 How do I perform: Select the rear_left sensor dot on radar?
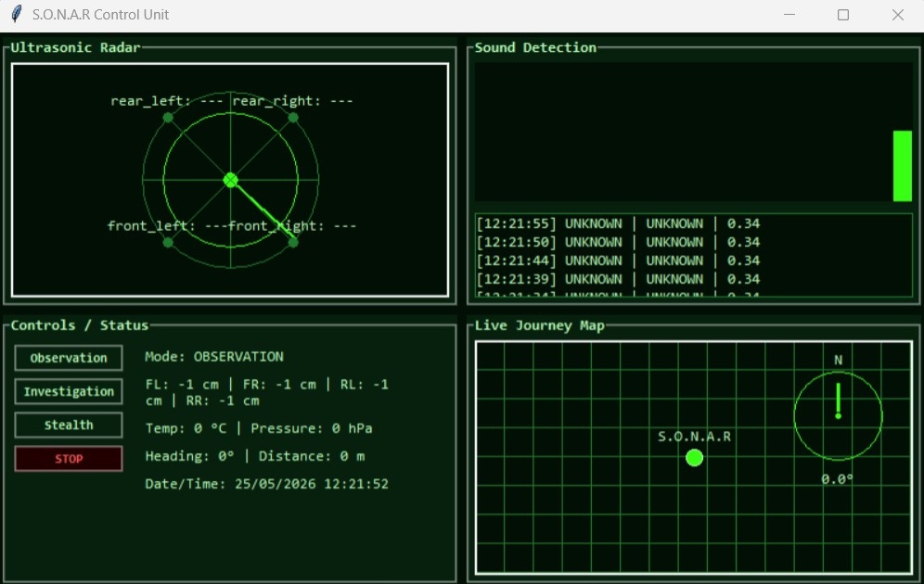click(168, 118)
